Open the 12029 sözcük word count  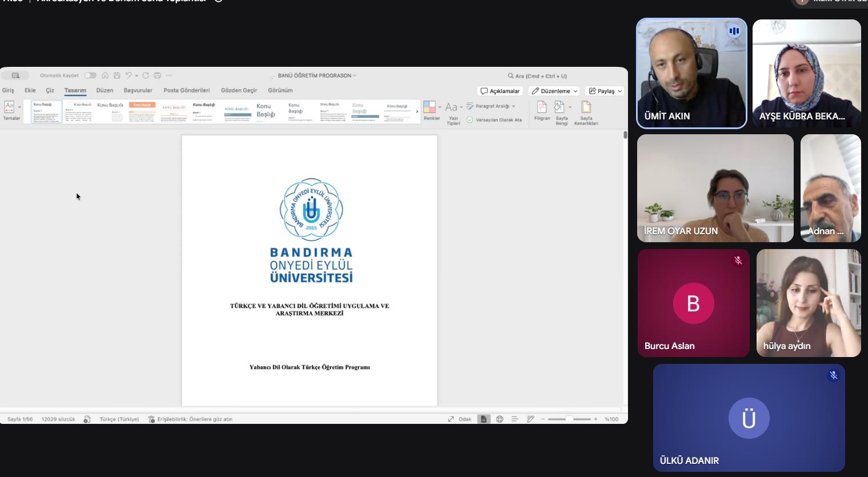58,419
